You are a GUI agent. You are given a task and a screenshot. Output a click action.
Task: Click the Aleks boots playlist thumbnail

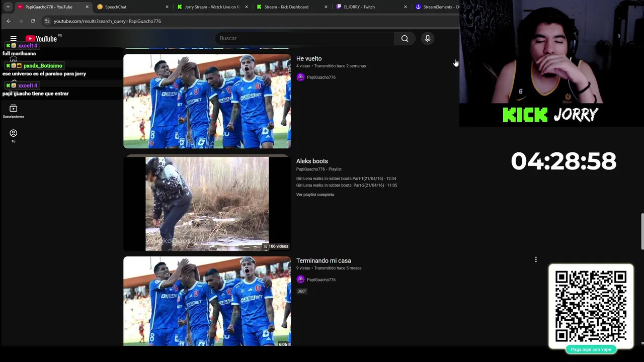coord(207,204)
